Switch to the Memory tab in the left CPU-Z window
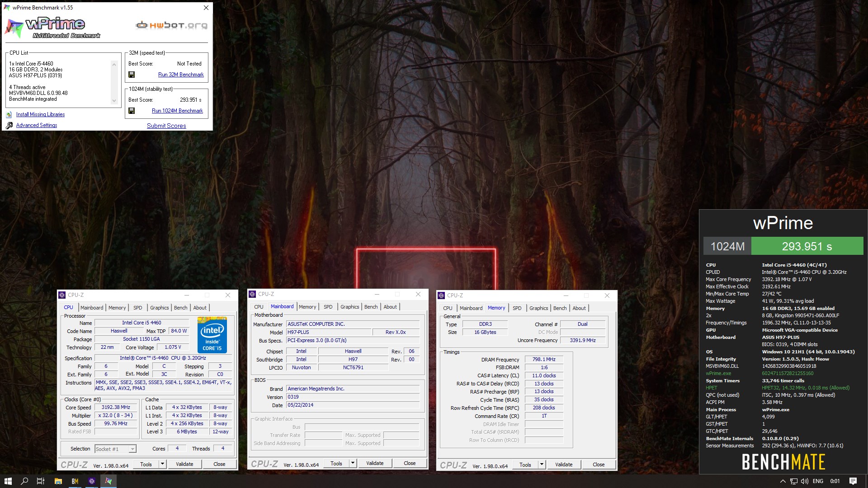The image size is (868, 488). coord(117,308)
